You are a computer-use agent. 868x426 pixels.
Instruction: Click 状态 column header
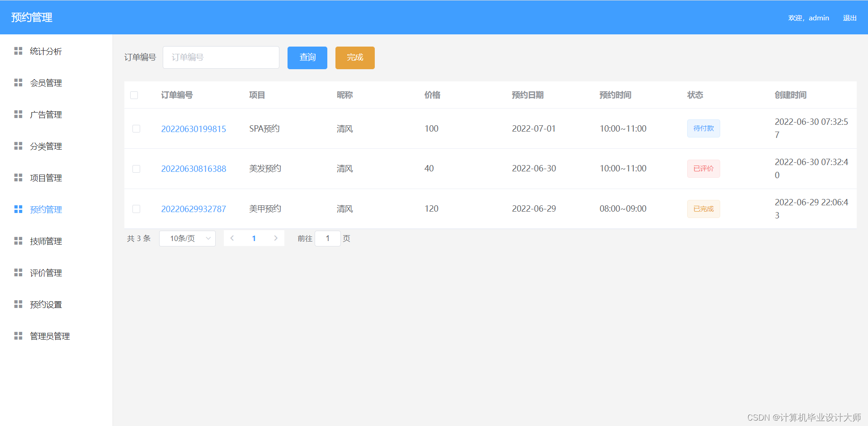pyautogui.click(x=695, y=95)
